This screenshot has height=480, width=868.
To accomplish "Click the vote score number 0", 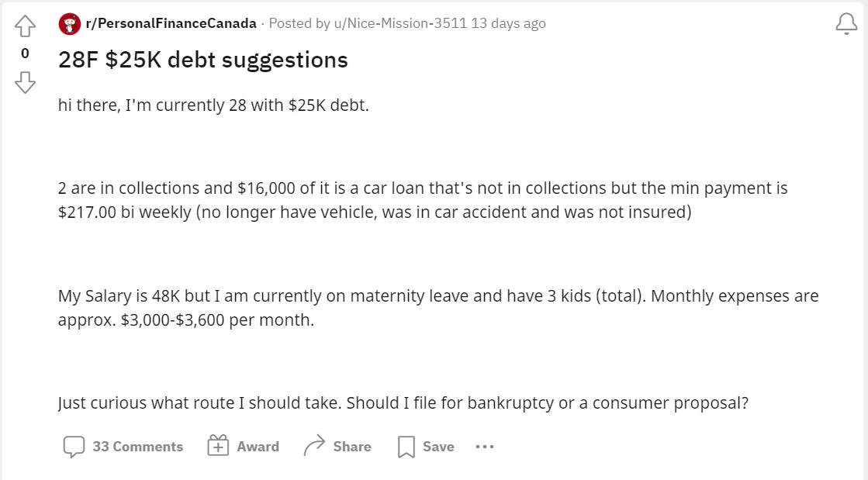I will (x=25, y=54).
